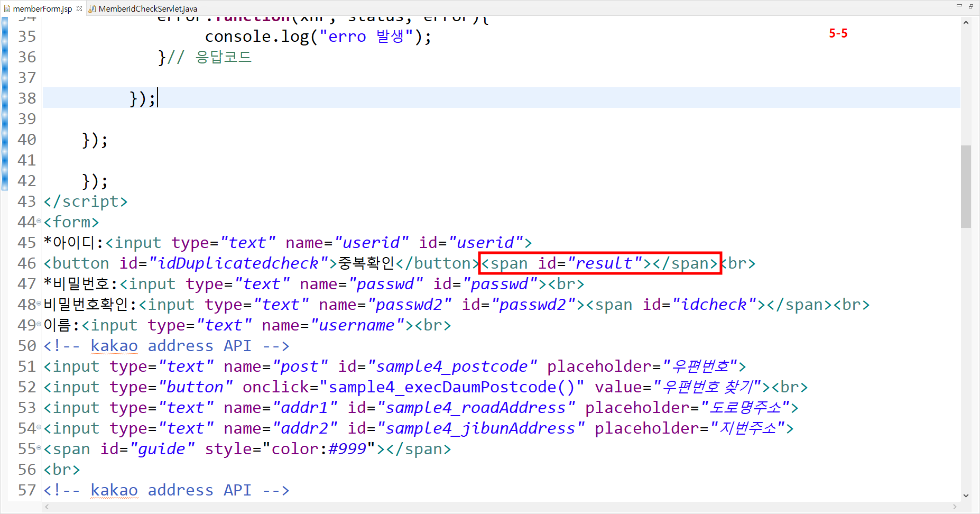Viewport: 980px width, 514px height.
Task: Click the horizontal scrollbar right arrow
Action: pos(955,507)
